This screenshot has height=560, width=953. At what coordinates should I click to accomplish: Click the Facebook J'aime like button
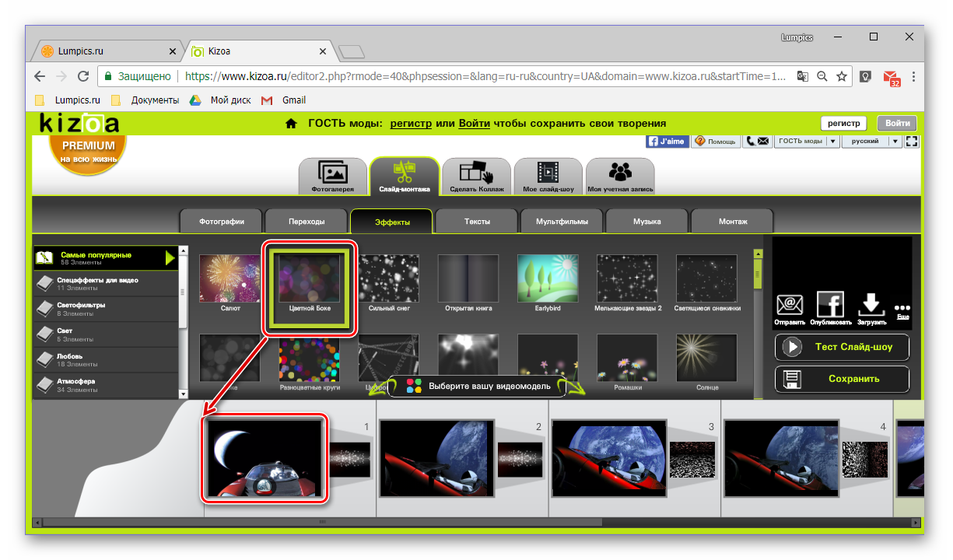coord(667,141)
